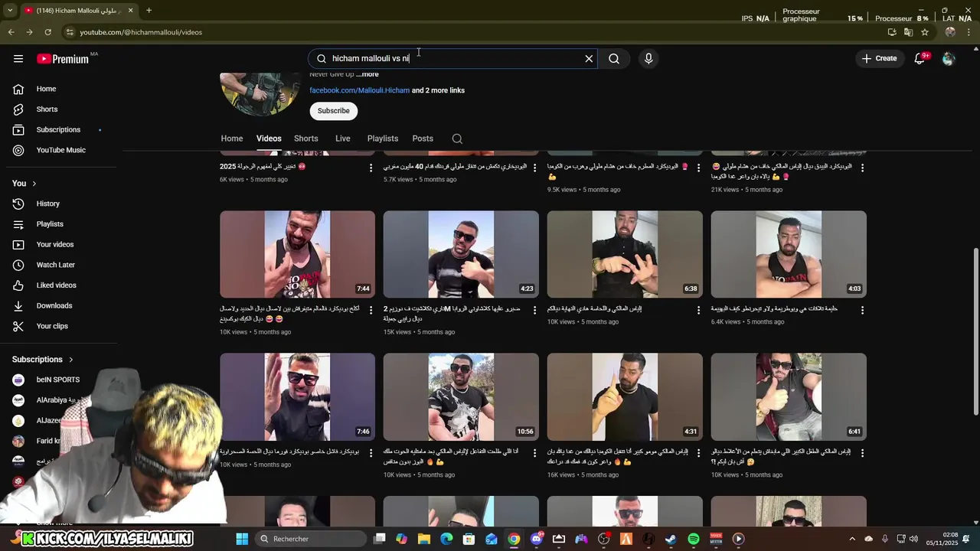The width and height of the screenshot is (980, 551).
Task: Open the account avatar menu
Action: click(949, 59)
